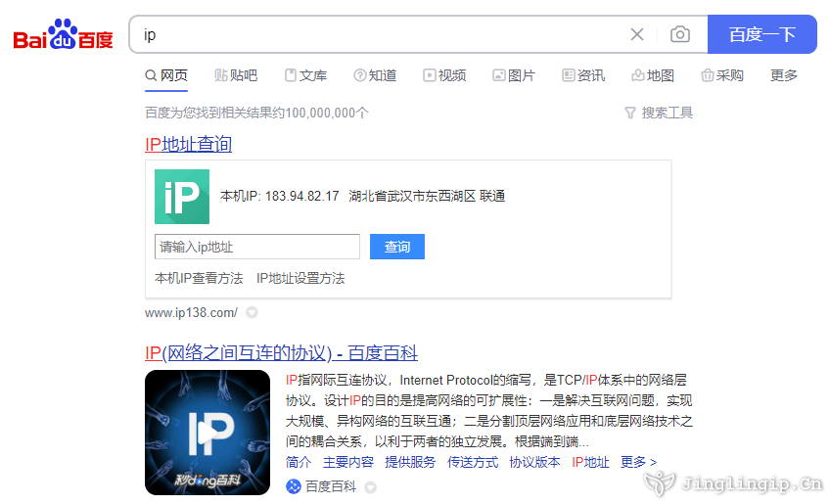
Task: Open 更多 search categories
Action: coord(784,75)
